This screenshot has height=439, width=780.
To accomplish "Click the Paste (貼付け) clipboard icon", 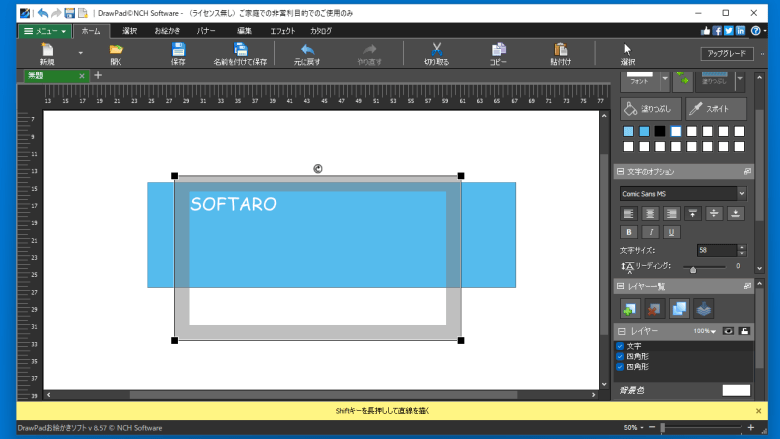I will pos(561,49).
